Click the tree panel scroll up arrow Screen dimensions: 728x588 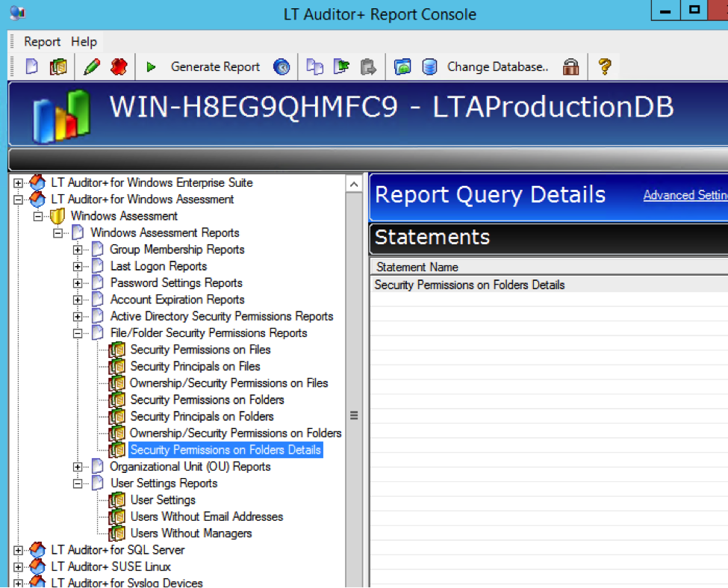(354, 185)
